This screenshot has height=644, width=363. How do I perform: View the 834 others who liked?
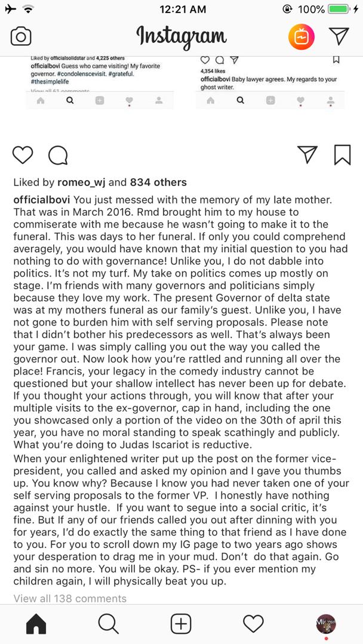click(x=158, y=182)
